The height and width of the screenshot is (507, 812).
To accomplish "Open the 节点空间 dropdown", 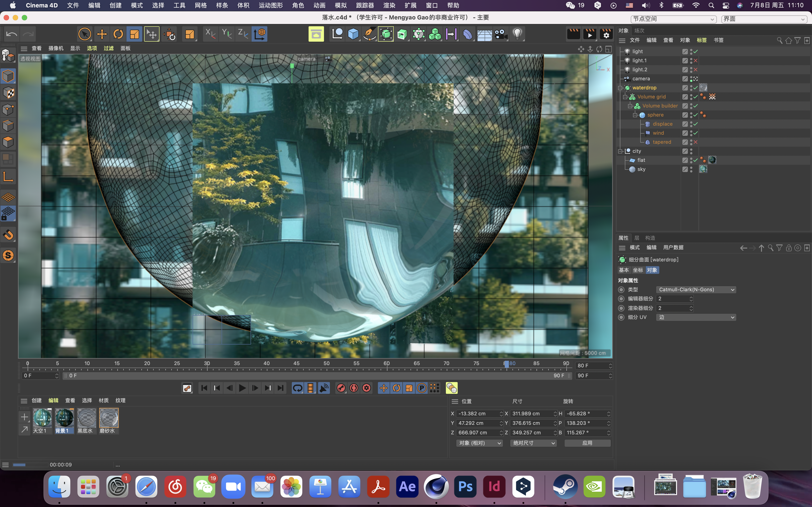I will point(673,19).
